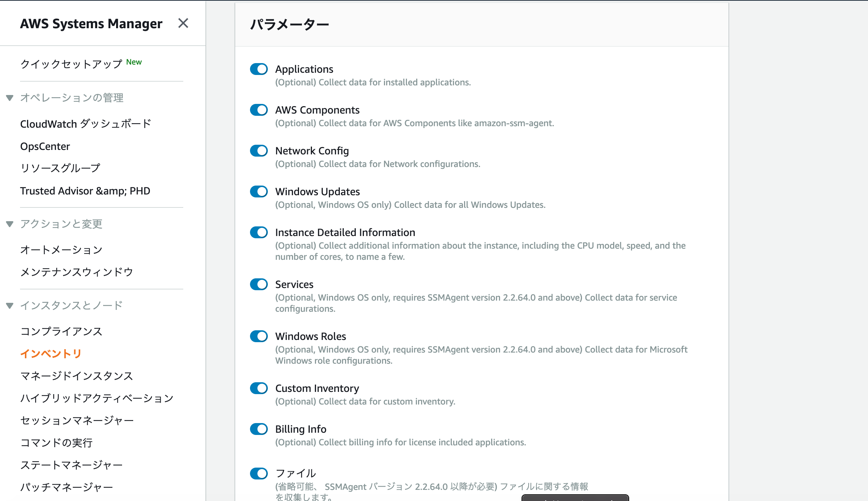
Task: Click the Instance Detailed Information label
Action: (345, 232)
